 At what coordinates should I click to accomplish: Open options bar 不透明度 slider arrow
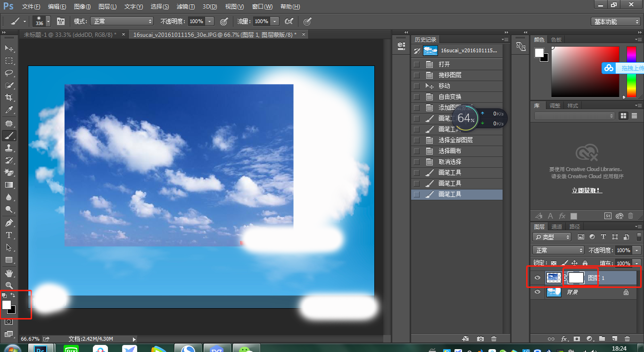(210, 21)
